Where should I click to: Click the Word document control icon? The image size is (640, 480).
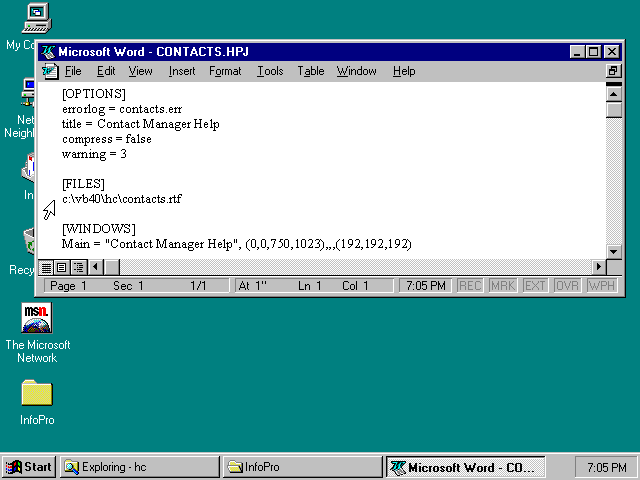(50, 71)
